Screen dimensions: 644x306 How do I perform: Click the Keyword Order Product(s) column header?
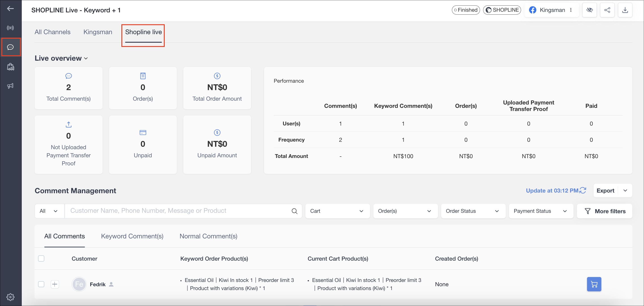(x=214, y=259)
